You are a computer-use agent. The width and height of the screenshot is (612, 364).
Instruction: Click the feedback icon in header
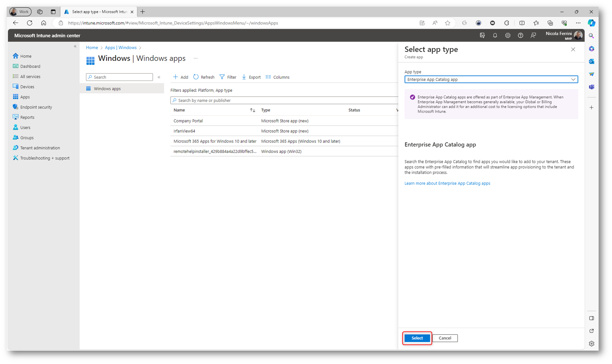tap(533, 36)
